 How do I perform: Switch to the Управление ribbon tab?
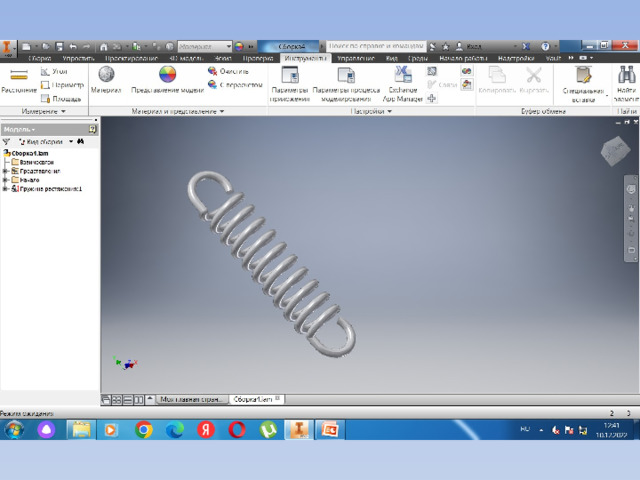tap(355, 59)
